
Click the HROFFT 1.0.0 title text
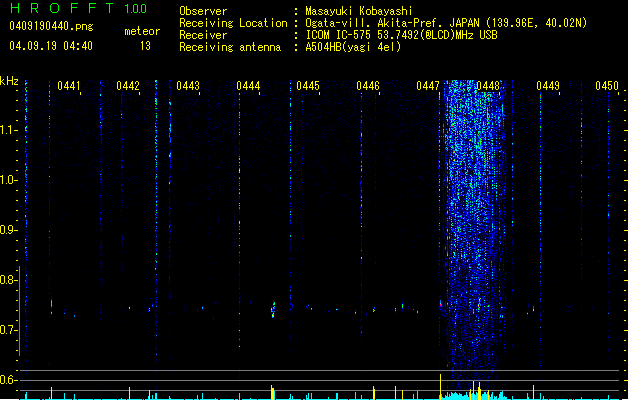coord(79,8)
